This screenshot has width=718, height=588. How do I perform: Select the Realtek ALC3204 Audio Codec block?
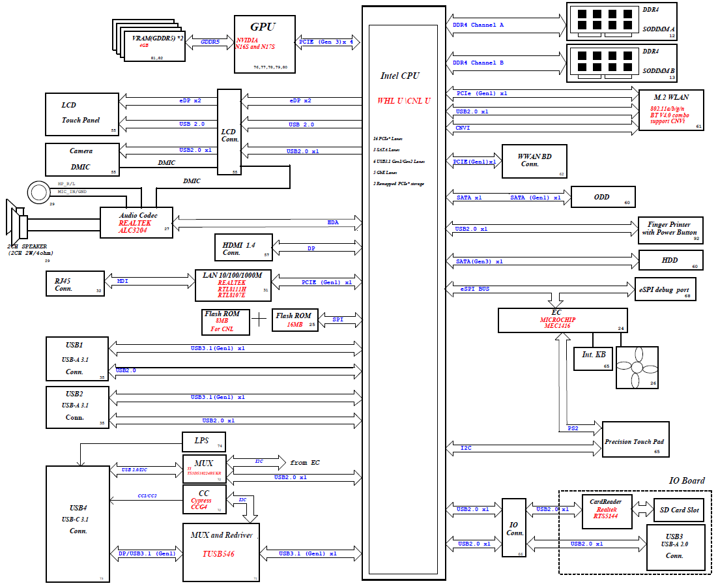tap(136, 222)
